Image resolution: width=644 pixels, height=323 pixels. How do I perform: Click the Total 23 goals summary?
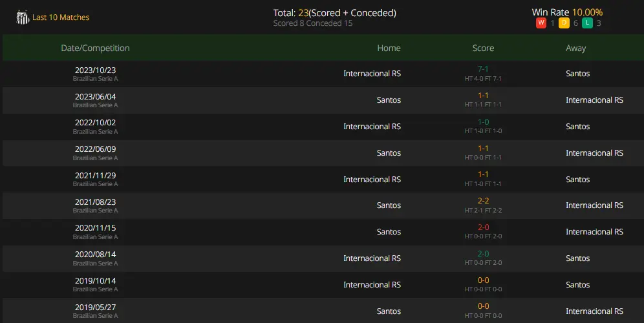(335, 13)
